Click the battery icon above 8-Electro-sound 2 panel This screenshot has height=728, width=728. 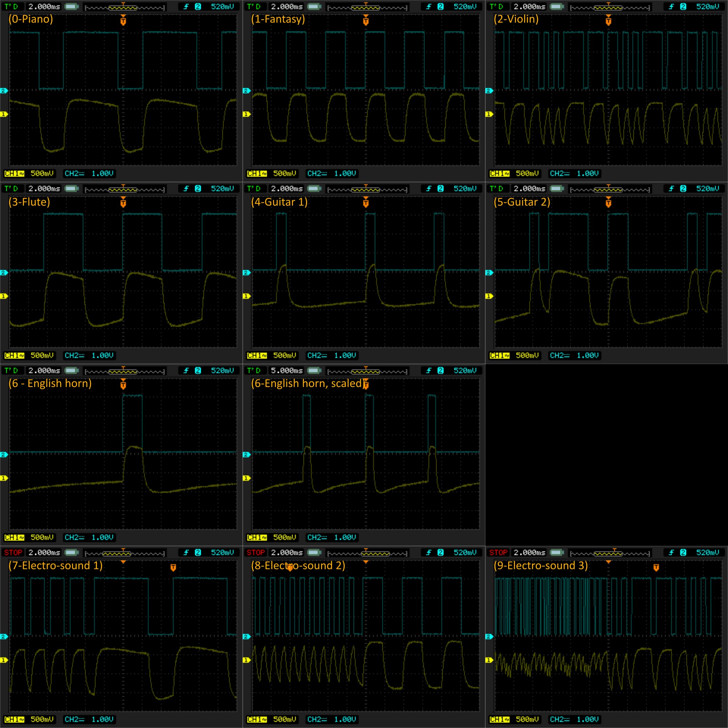(x=314, y=553)
